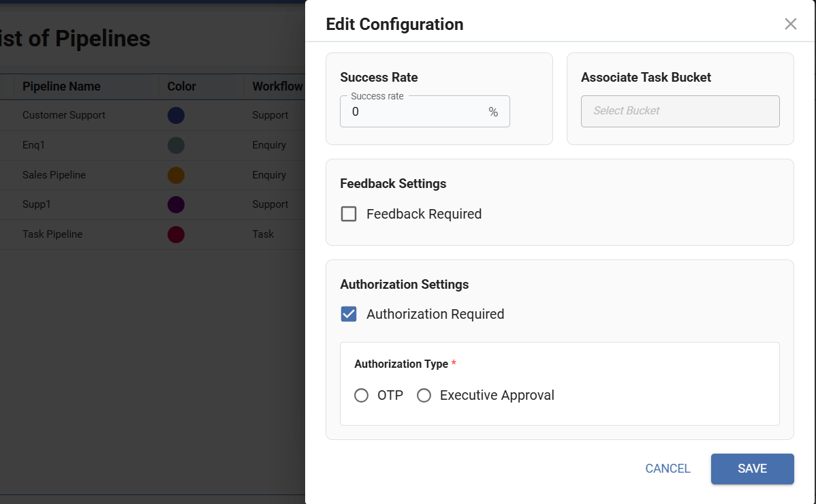Screen dimensions: 816x504
Task: Uncheck the Authorization Required checkbox
Action: 349,314
